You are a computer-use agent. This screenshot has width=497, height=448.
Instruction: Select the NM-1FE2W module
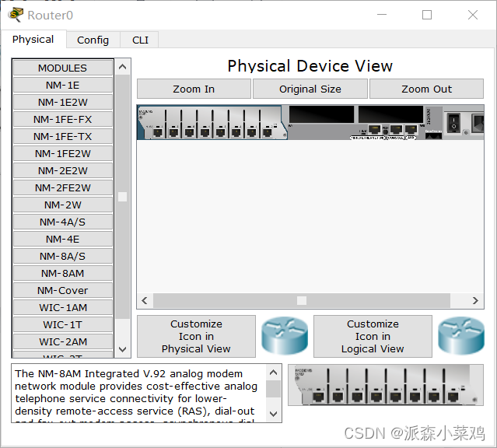(x=63, y=153)
